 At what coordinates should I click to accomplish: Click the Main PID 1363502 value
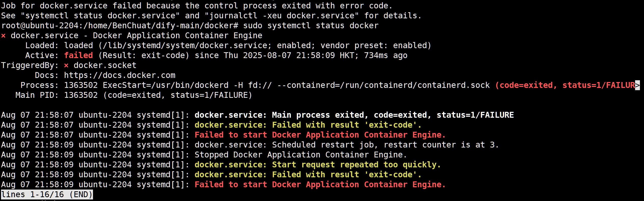(x=81, y=95)
